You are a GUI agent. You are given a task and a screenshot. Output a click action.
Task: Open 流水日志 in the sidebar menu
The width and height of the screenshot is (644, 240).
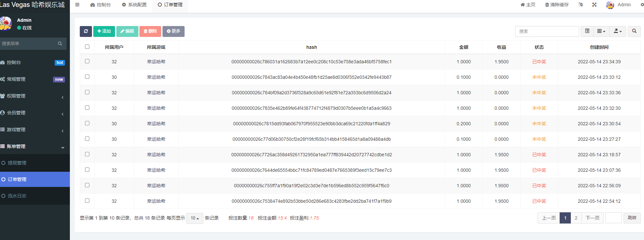pyautogui.click(x=17, y=196)
